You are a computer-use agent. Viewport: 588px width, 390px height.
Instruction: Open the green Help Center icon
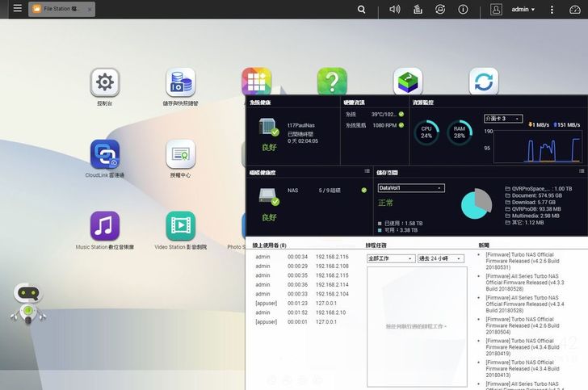click(x=332, y=82)
